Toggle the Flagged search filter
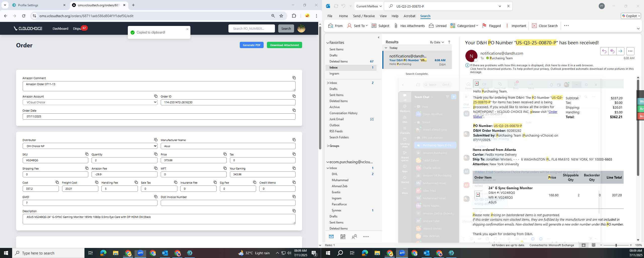The height and width of the screenshot is (258, 644). point(492,26)
